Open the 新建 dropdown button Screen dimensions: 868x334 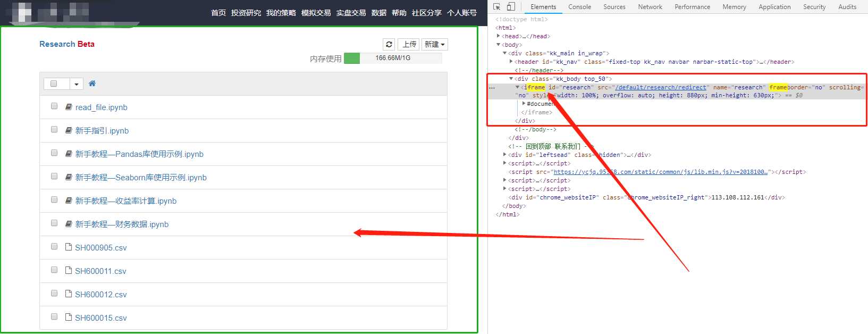(x=435, y=44)
